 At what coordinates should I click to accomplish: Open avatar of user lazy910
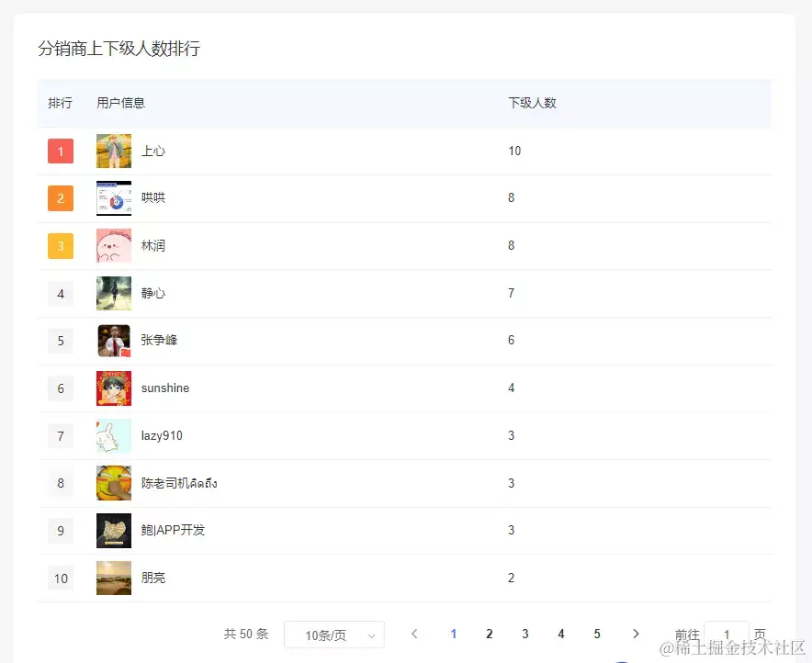pos(114,436)
